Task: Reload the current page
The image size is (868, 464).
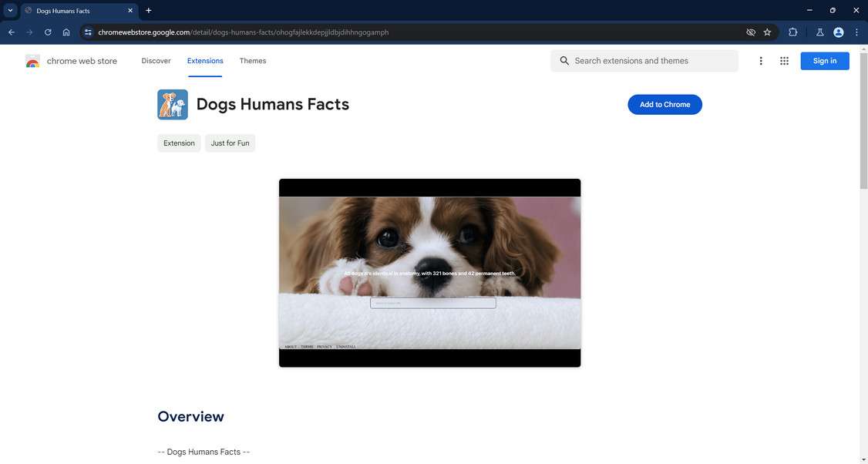Action: (47, 32)
